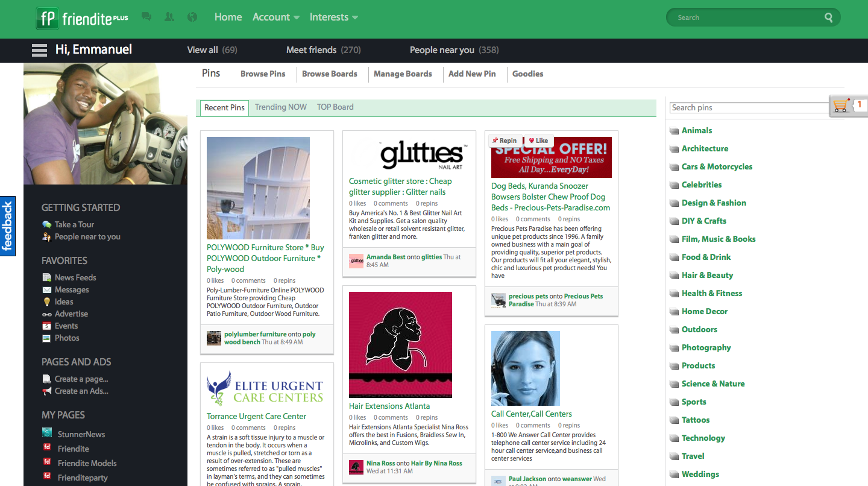Open the feedback side tab
Image resolution: width=868 pixels, height=486 pixels.
click(x=7, y=226)
